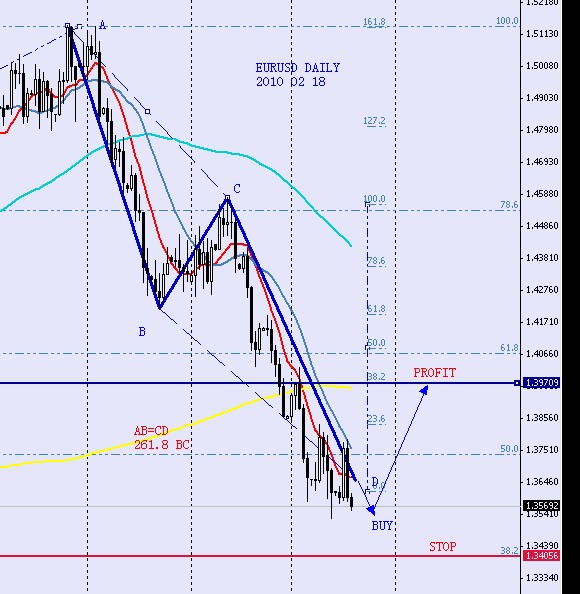Select the 100.0 retracement label at the top right
This screenshot has height=594, width=580.
click(507, 21)
